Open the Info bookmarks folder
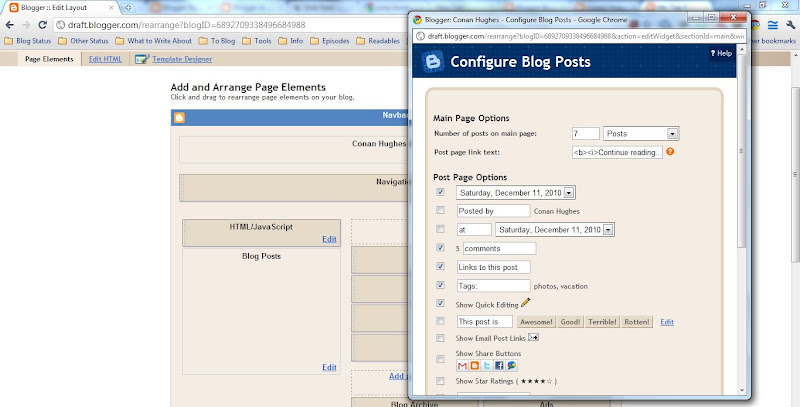Image resolution: width=800 pixels, height=407 pixels. pos(291,41)
